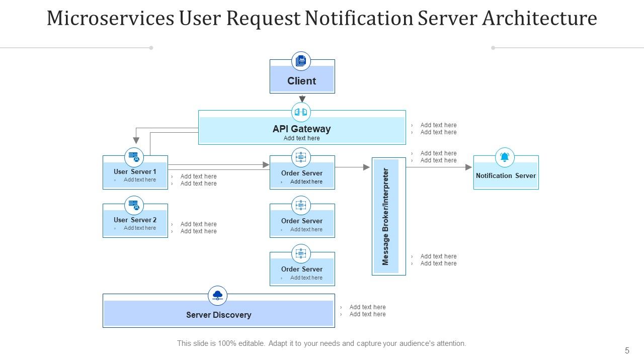Click the bottom Order Server icon
The height and width of the screenshot is (362, 644).
(301, 253)
